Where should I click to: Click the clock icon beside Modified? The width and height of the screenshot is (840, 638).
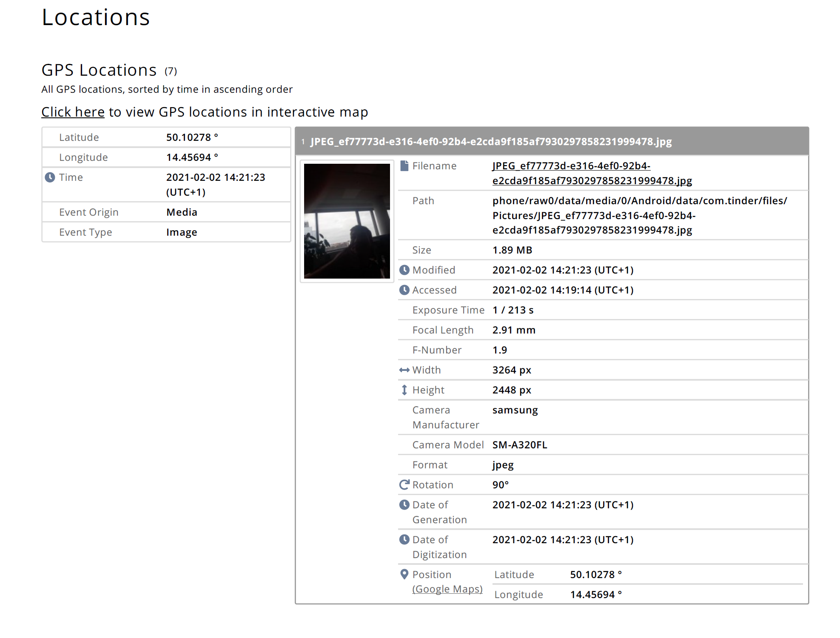[404, 270]
